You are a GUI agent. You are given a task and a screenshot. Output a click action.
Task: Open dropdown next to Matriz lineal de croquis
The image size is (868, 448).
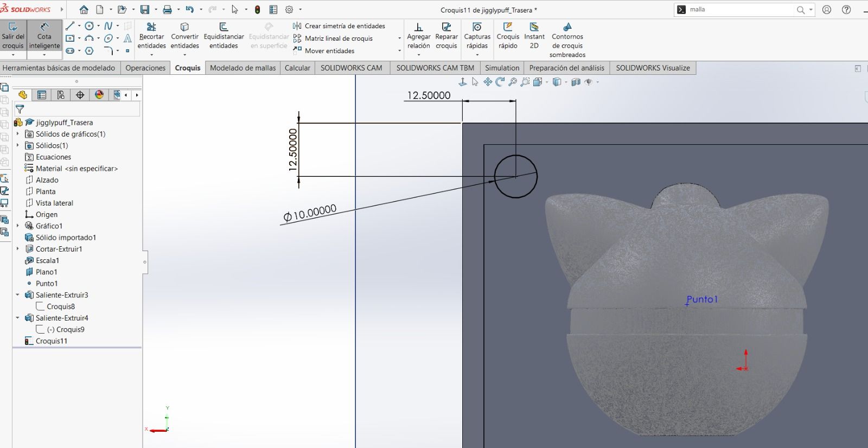399,39
